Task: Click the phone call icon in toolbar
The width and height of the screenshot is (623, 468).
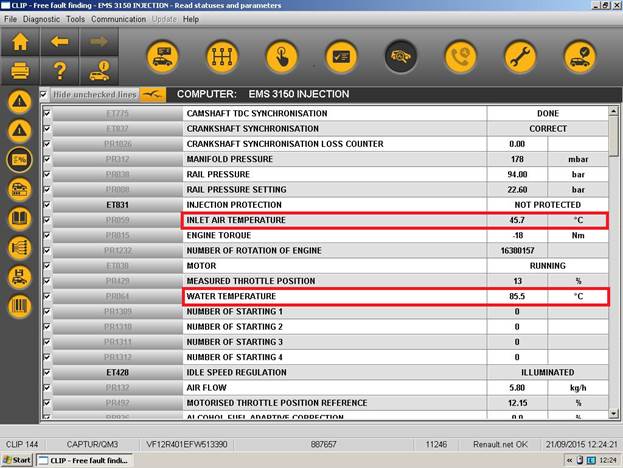Action: pos(461,56)
